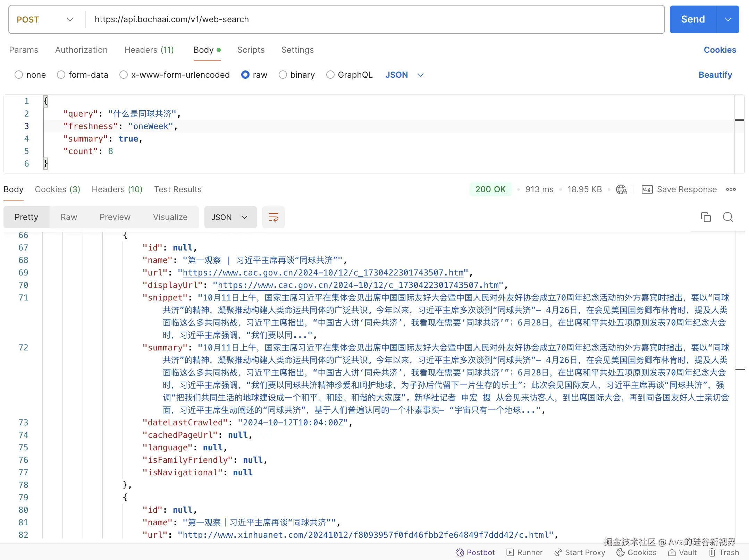Select the form-data body type

[x=61, y=75]
